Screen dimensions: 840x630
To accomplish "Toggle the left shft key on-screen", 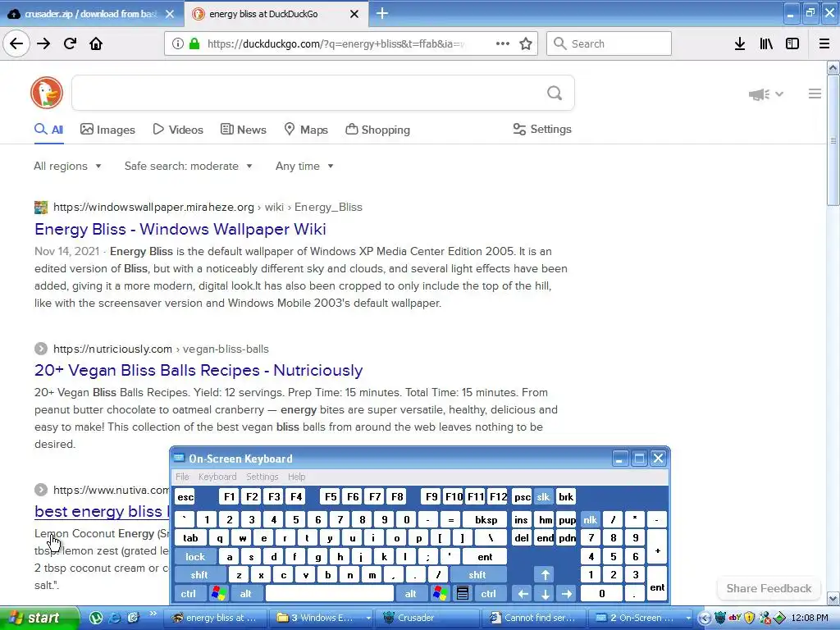I will (199, 575).
